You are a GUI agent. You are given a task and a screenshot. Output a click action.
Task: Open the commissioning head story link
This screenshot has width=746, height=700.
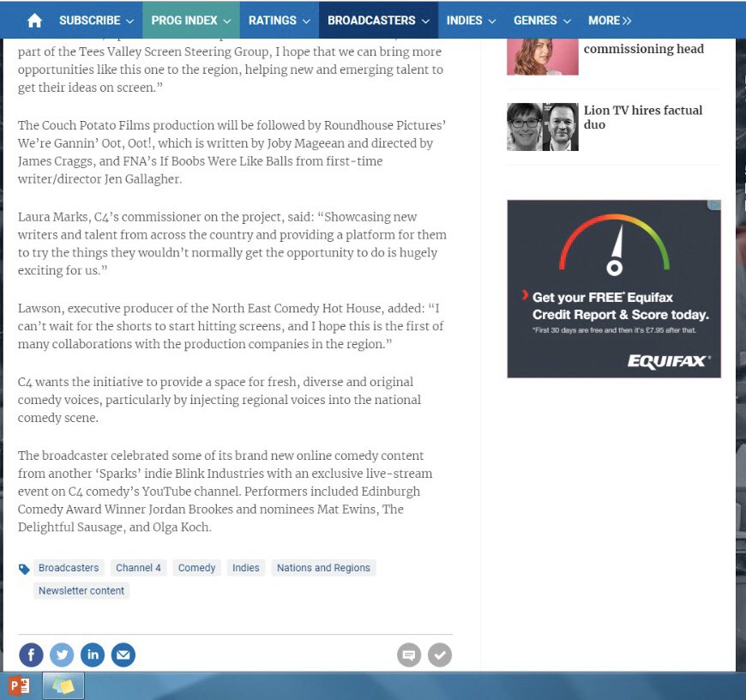point(644,49)
